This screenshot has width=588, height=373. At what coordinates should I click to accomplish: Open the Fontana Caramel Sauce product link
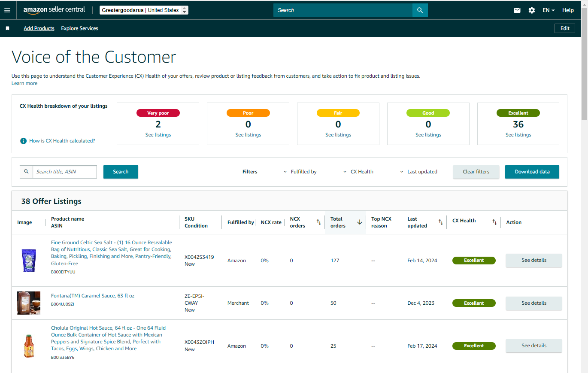93,296
